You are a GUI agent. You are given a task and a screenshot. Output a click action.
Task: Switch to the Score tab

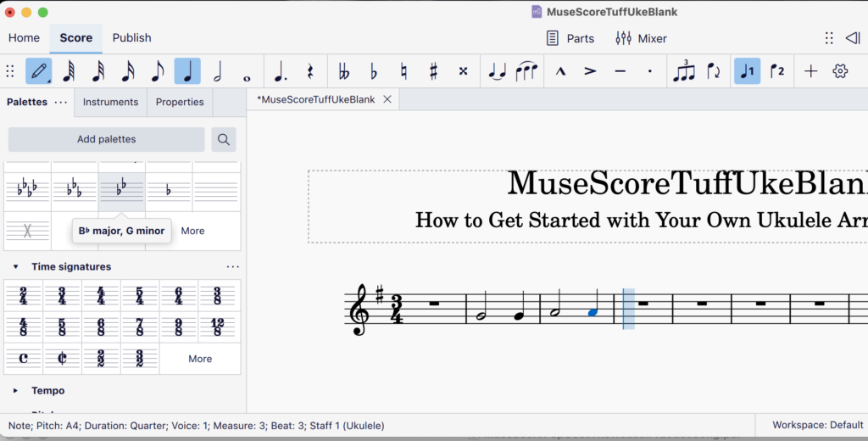click(x=75, y=37)
